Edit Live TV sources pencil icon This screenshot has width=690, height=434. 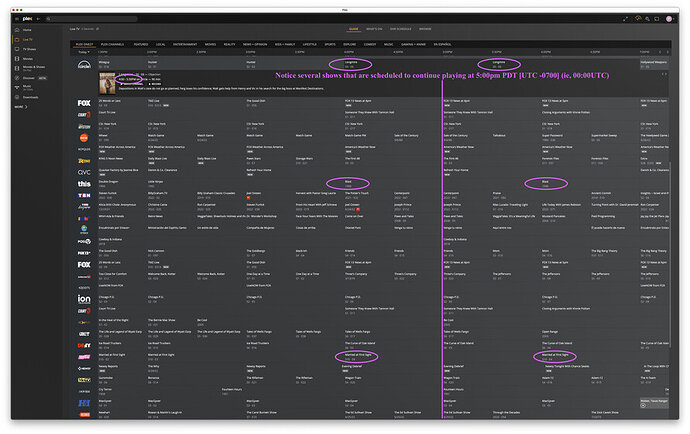tap(98, 29)
